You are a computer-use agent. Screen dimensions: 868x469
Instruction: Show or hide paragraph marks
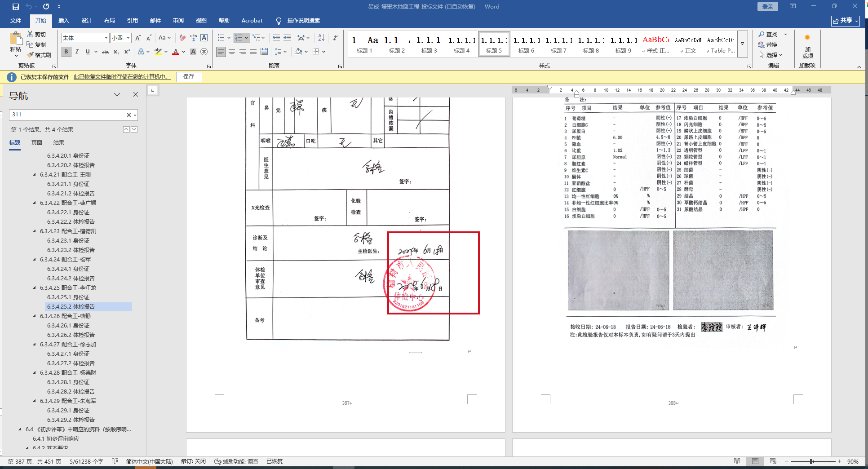(x=335, y=38)
